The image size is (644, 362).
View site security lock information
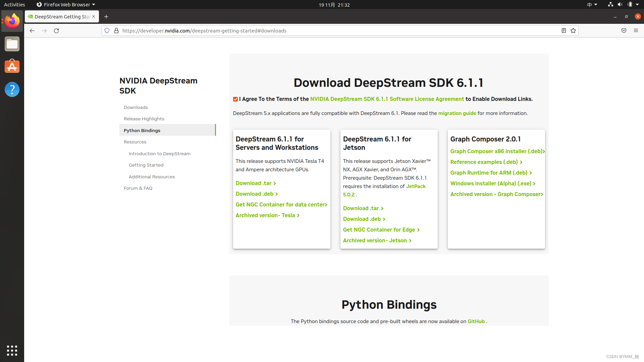(x=116, y=31)
